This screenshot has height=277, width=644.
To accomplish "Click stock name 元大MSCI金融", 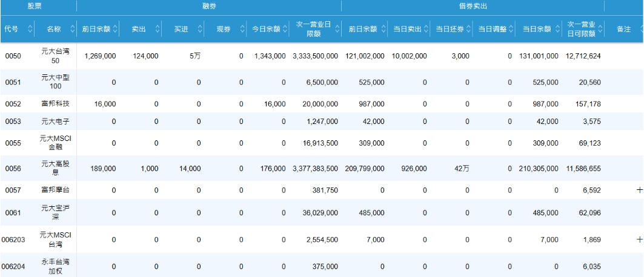I will (x=56, y=143).
